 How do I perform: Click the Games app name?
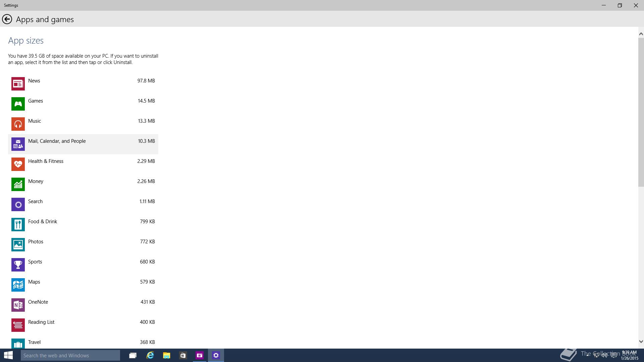(36, 101)
